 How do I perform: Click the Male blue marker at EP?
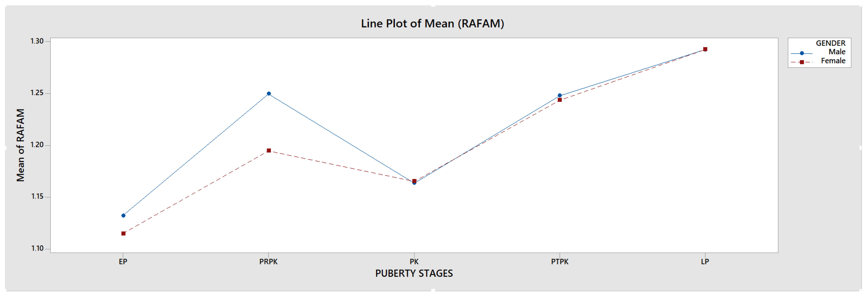123,215
